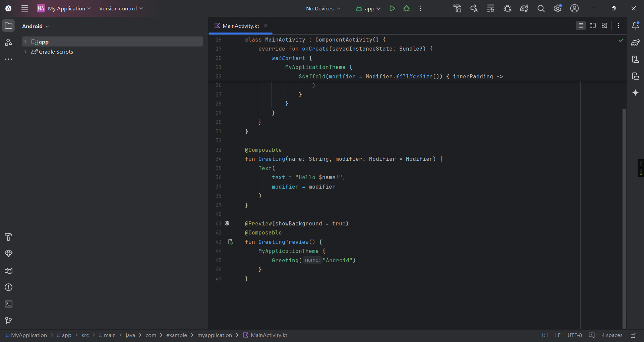The width and height of the screenshot is (644, 342).
Task: Select the MainActivity.kt editor tab
Action: [x=240, y=26]
